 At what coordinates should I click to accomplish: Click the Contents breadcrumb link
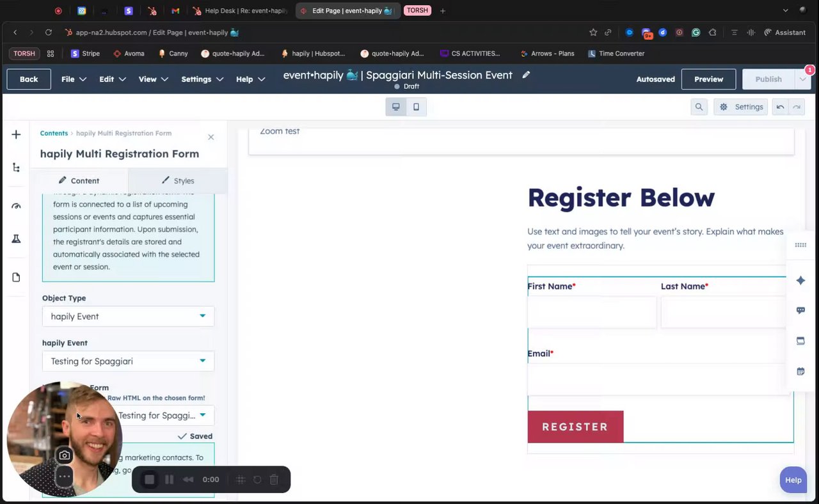[x=54, y=133]
